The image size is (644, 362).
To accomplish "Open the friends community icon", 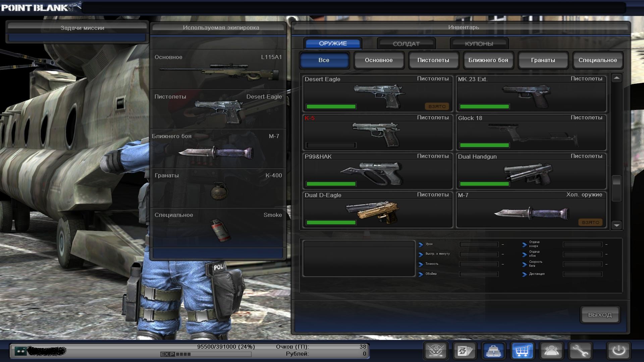I will [551, 351].
